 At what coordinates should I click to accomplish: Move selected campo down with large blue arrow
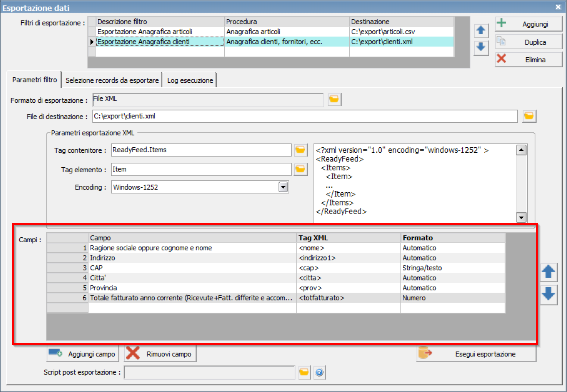[x=548, y=294]
